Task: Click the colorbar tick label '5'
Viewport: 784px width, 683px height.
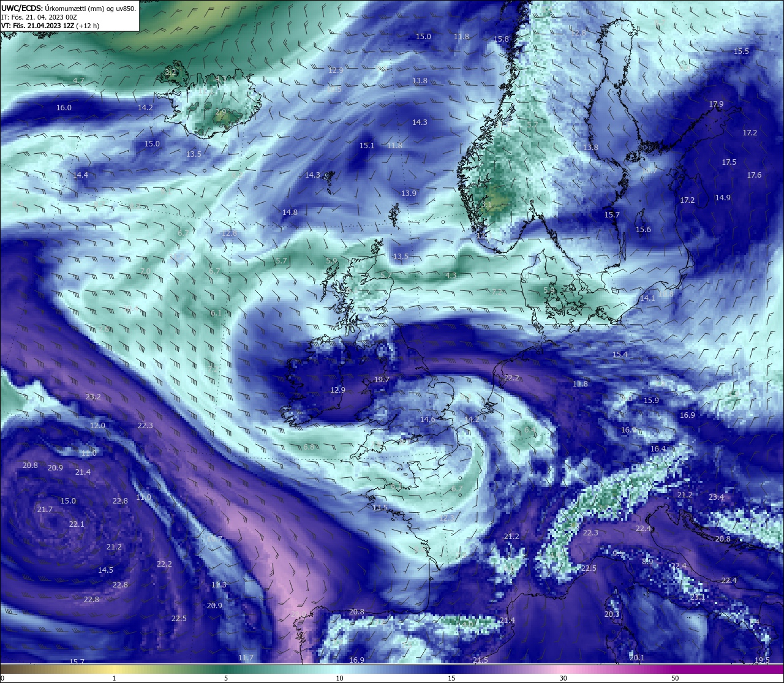Action: (226, 678)
